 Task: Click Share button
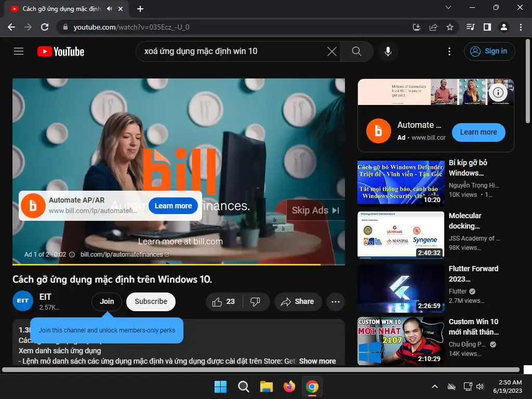point(298,302)
